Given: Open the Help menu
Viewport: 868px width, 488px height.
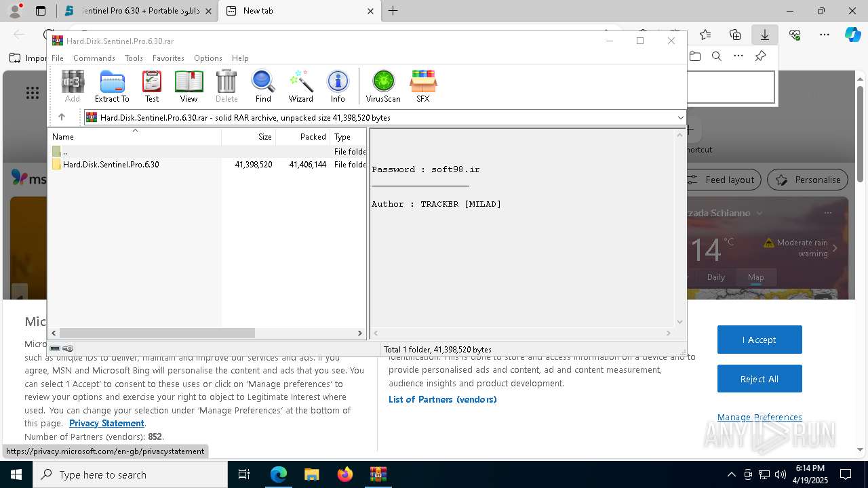Looking at the screenshot, I should tap(240, 58).
